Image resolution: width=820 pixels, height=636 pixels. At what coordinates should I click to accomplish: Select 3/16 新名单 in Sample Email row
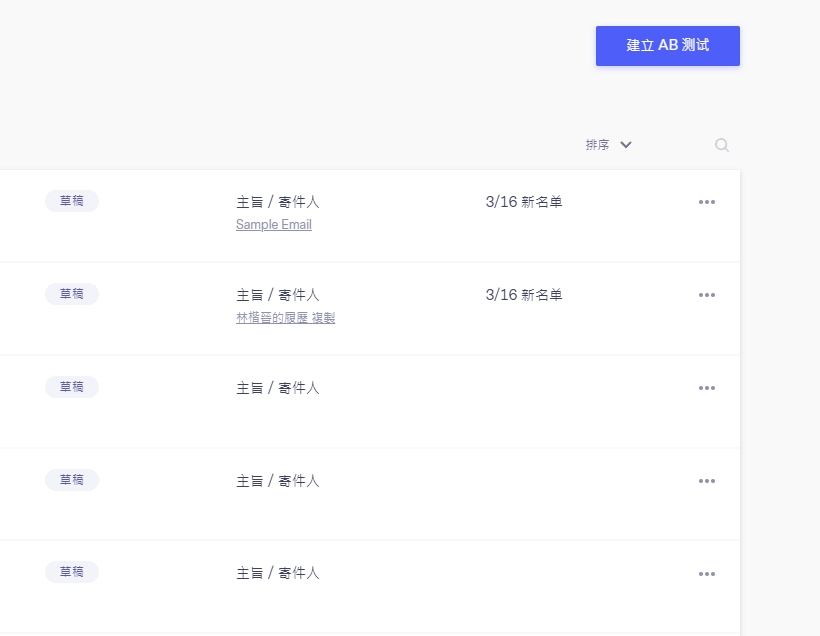point(523,202)
